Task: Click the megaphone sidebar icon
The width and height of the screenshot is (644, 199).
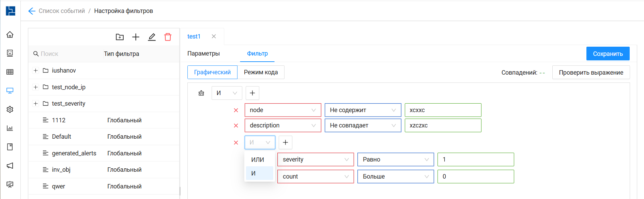Action: [x=10, y=166]
